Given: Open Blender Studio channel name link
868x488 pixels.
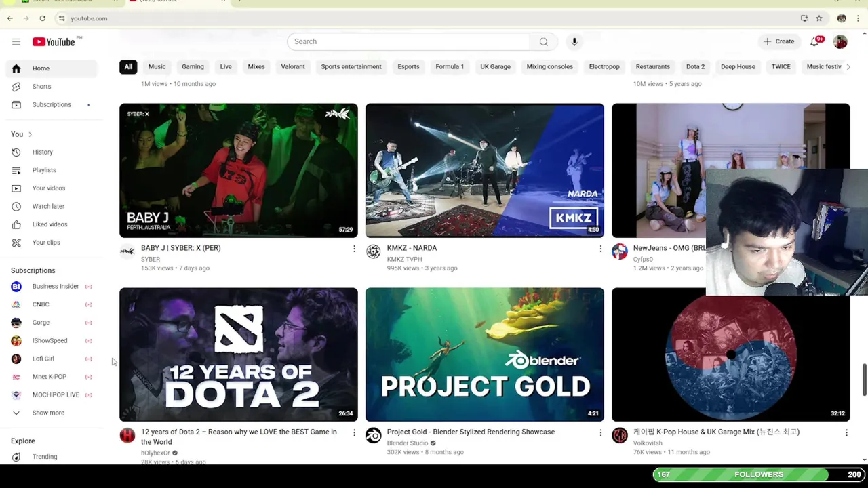Looking at the screenshot, I should pos(407,443).
